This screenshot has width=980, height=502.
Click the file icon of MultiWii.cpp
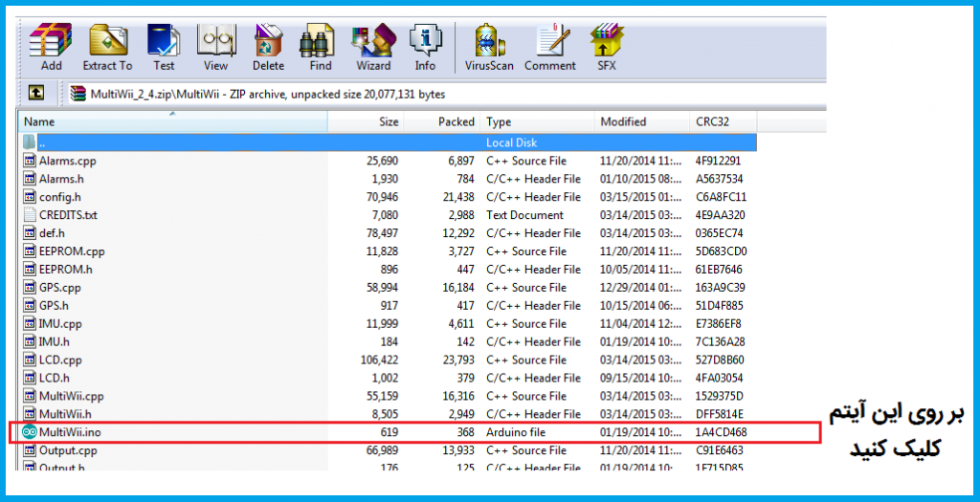pyautogui.click(x=30, y=396)
